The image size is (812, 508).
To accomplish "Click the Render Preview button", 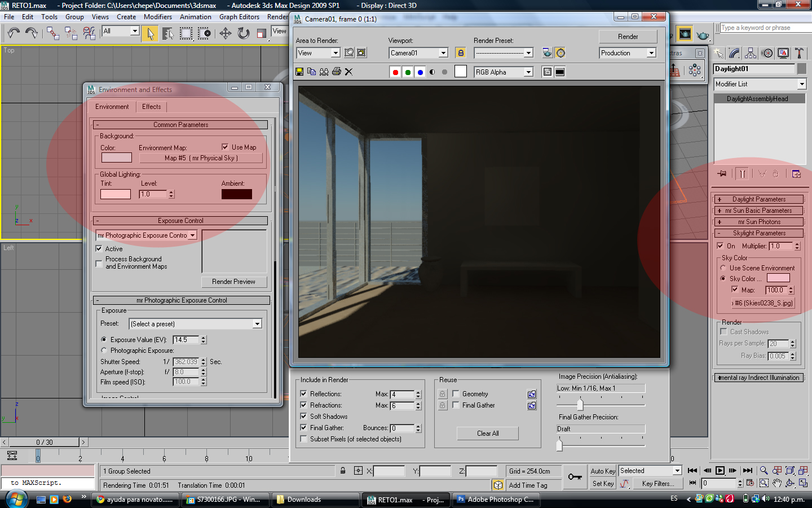I will (x=234, y=282).
